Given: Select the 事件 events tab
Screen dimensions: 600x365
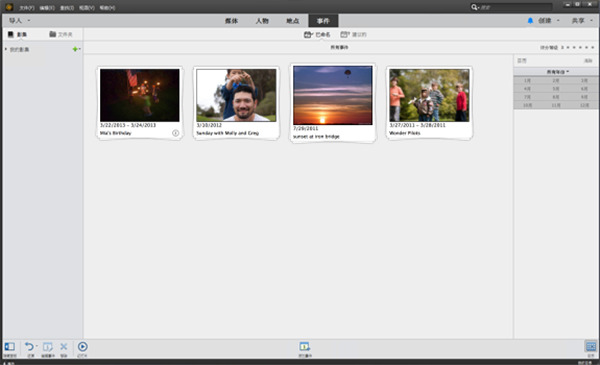Looking at the screenshot, I should tap(323, 21).
